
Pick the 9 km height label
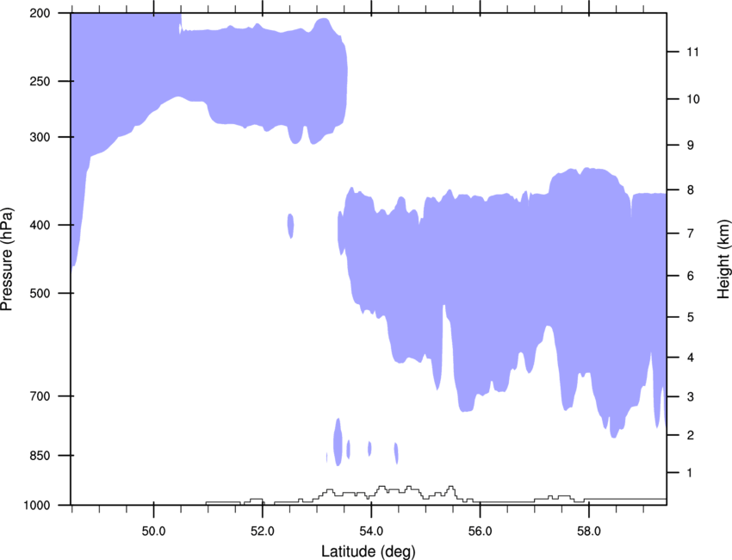click(x=691, y=146)
